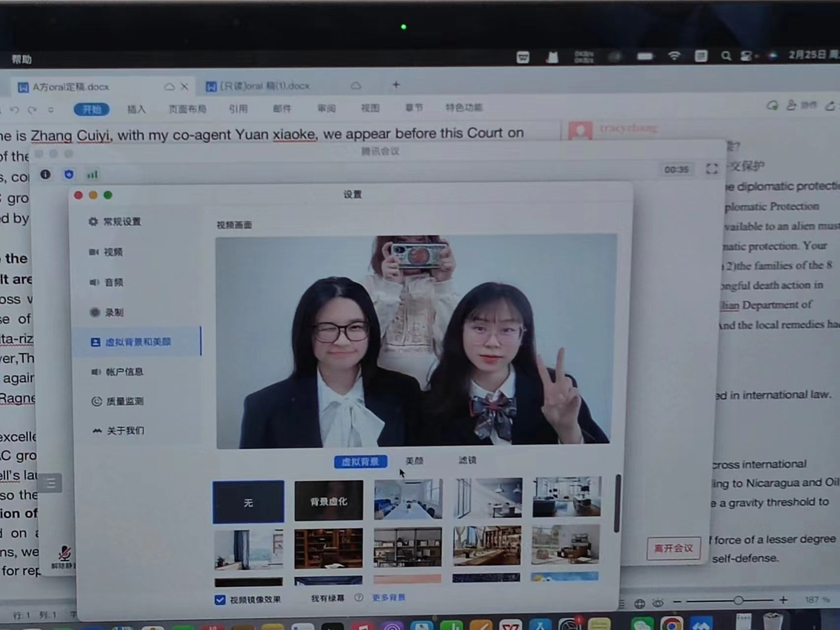Screen dimensions: 840x630
Task: Select the 背景虚化 background thumbnail
Action: click(329, 501)
